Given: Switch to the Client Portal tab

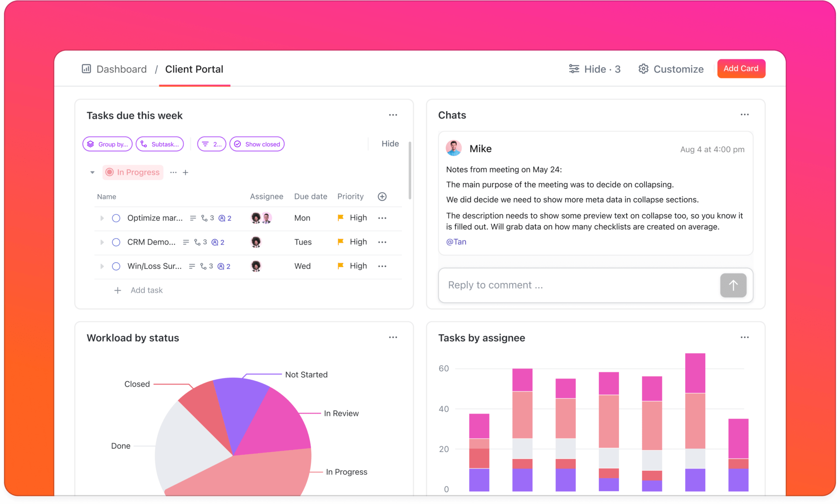Looking at the screenshot, I should [194, 69].
